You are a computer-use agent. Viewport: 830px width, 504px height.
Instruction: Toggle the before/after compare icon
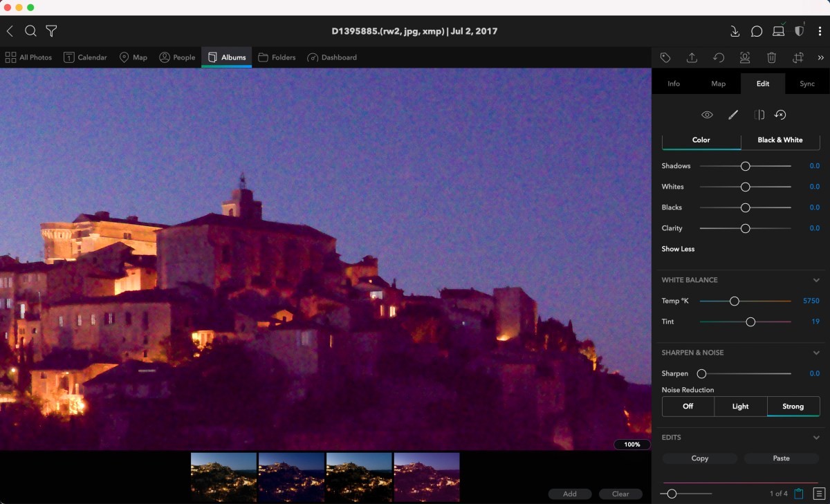[759, 115]
